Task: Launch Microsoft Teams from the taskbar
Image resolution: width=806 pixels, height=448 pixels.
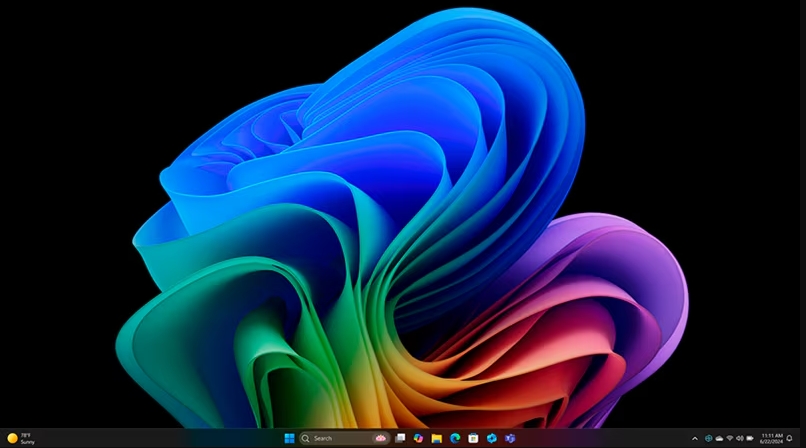Action: pyautogui.click(x=510, y=438)
